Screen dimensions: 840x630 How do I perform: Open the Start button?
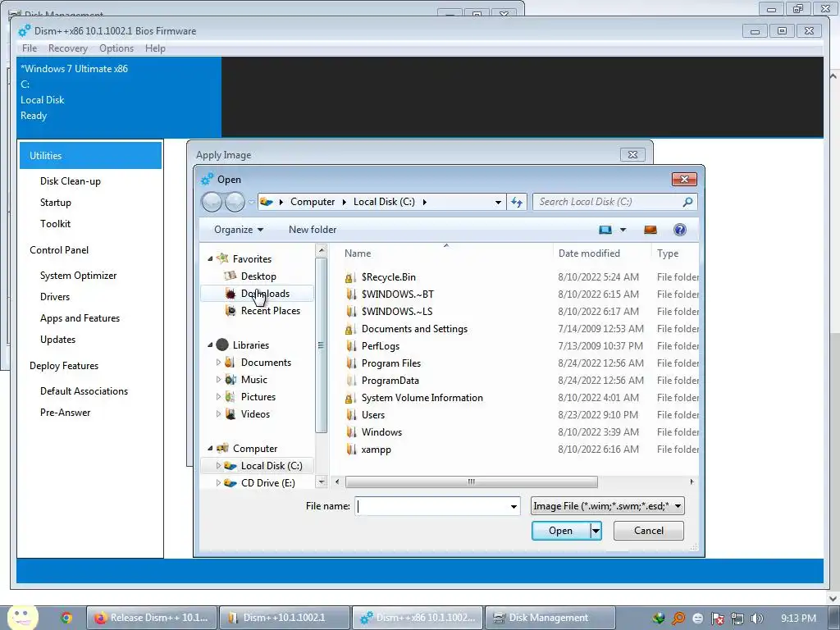(x=22, y=618)
